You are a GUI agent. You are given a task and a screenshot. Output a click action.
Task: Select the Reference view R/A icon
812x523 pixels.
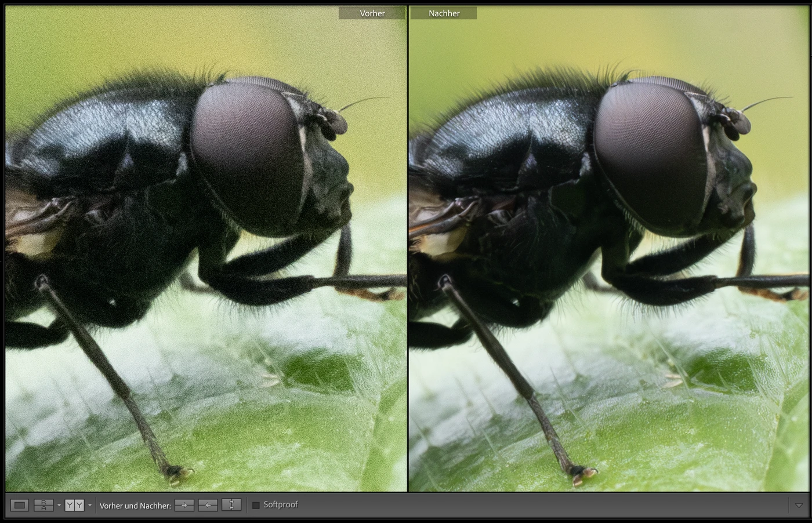pos(43,505)
